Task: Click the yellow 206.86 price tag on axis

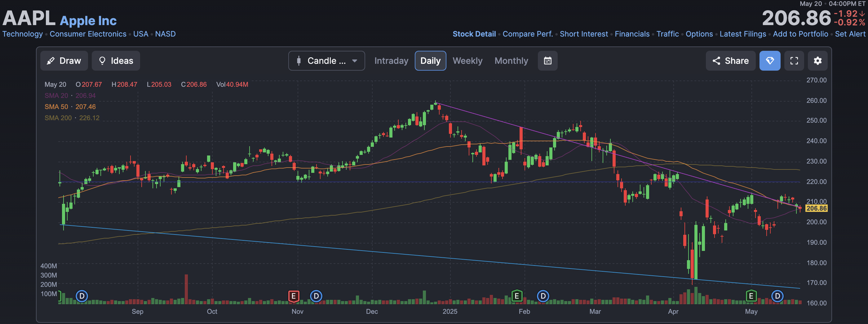Action: [816, 208]
